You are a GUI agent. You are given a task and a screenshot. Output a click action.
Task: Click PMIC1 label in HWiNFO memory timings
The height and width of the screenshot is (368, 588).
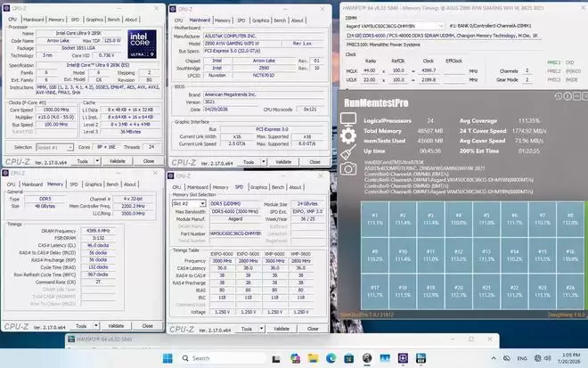tap(553, 62)
